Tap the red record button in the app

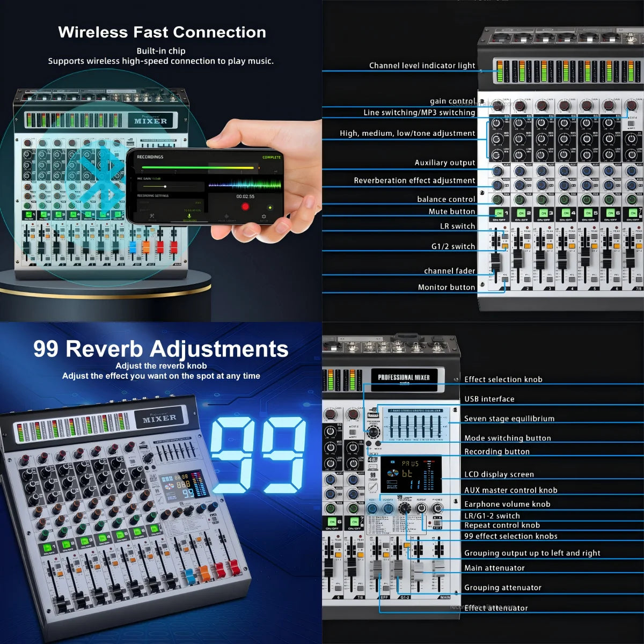245,206
